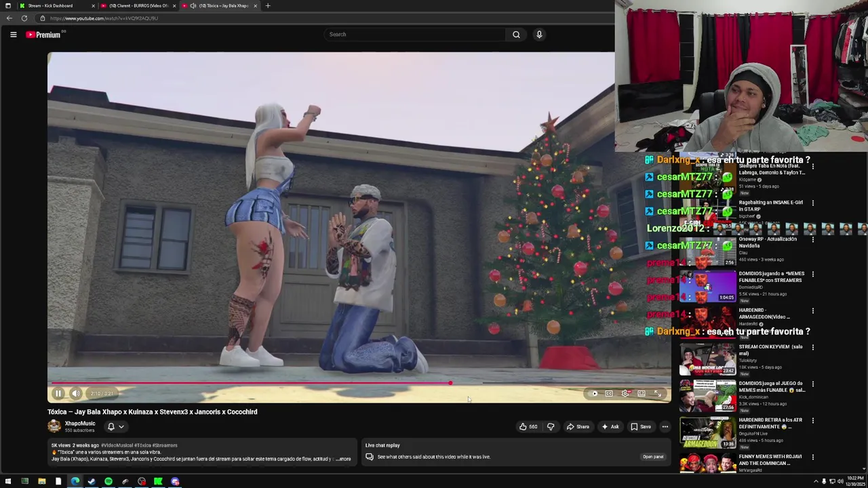Image resolution: width=868 pixels, height=488 pixels.
Task: Click the #Tóxica hashtag
Action: (x=143, y=445)
